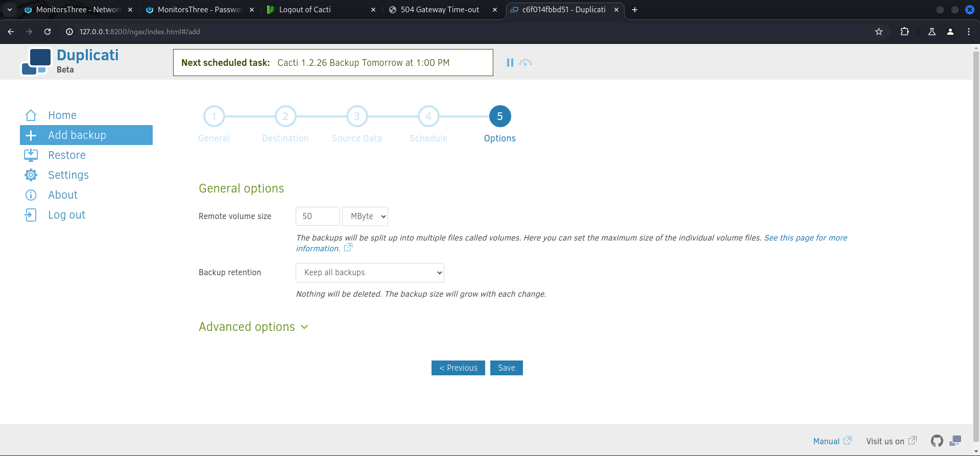Click the Remote volume size input field
The width and height of the screenshot is (980, 456).
coord(317,217)
